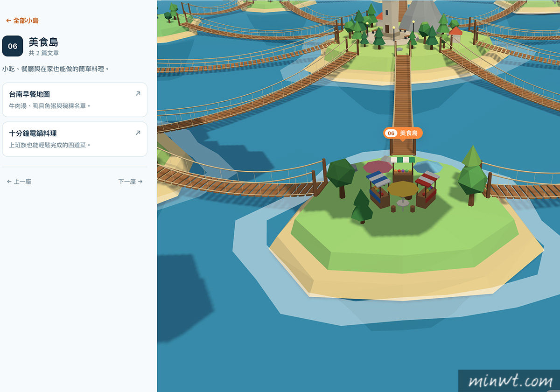
Task: Click the text 牛肉湯、虱目魚粥與碗粿名單。
Action: point(50,106)
